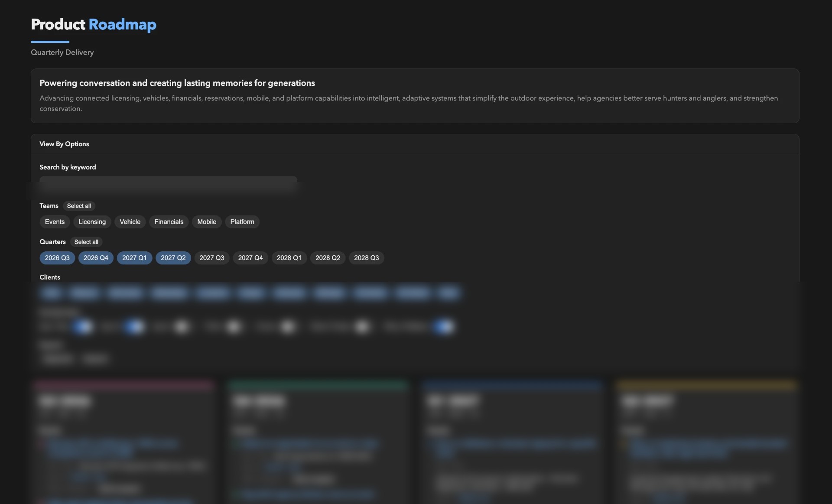Select the Mobile team filter

pos(207,222)
